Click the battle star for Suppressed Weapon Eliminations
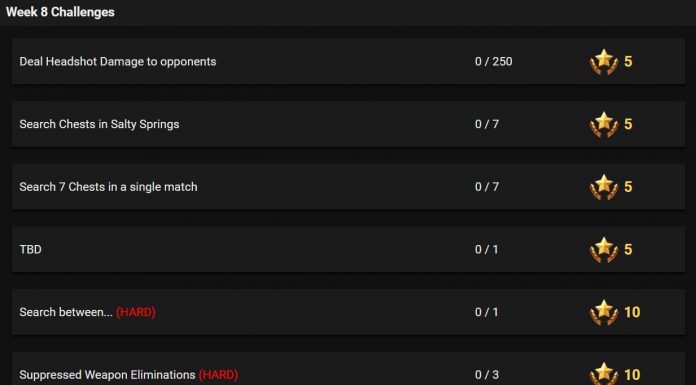The width and height of the screenshot is (696, 385). click(x=604, y=373)
